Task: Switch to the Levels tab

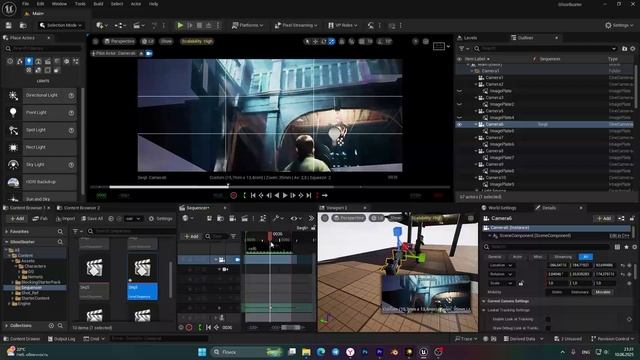Action: (467, 38)
